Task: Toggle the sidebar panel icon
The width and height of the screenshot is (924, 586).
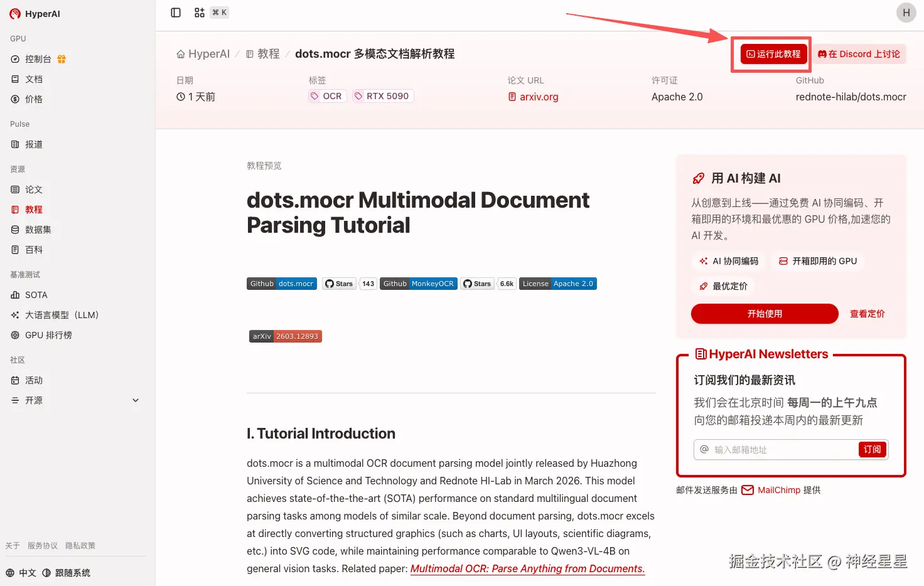Action: (176, 13)
